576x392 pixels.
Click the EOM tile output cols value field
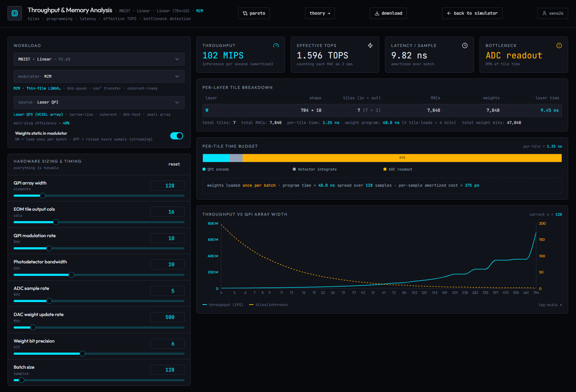pyautogui.click(x=167, y=212)
